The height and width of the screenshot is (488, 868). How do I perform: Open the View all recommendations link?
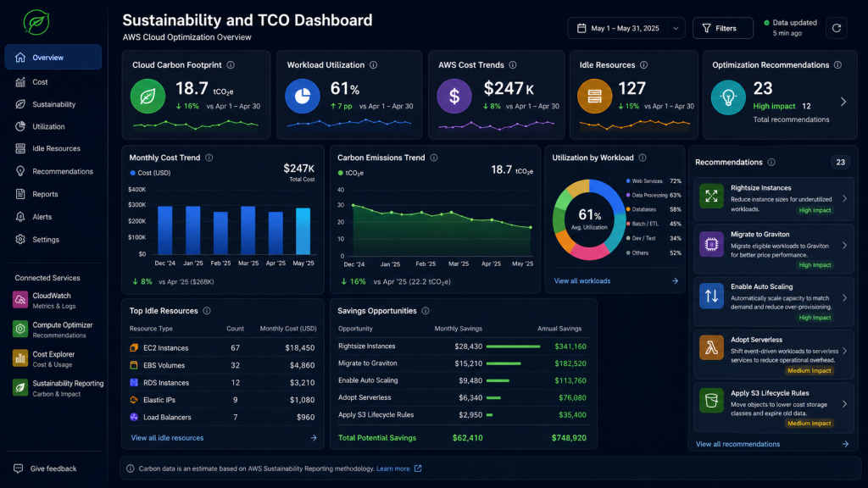point(738,444)
